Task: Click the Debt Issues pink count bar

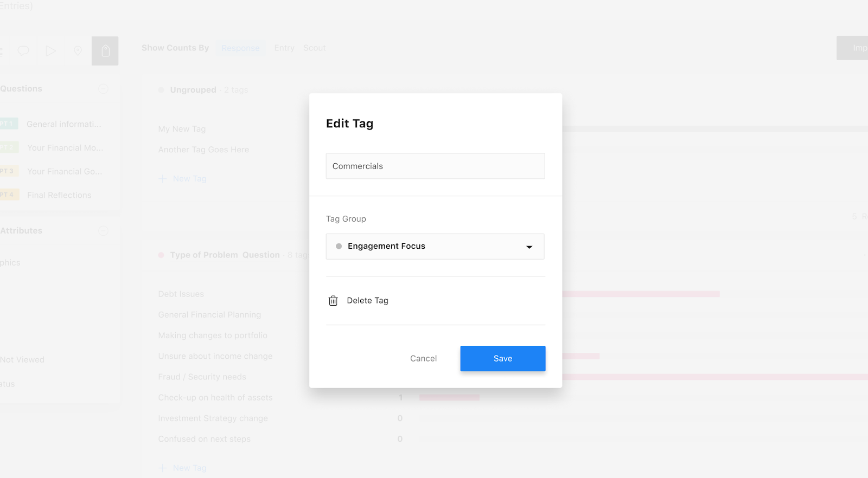Action: 641,294
